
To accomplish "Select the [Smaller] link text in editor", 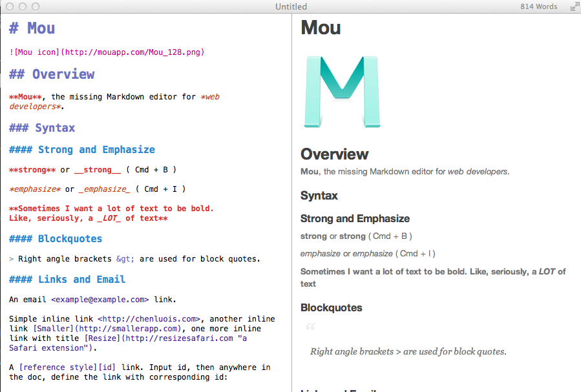I will (50, 329).
